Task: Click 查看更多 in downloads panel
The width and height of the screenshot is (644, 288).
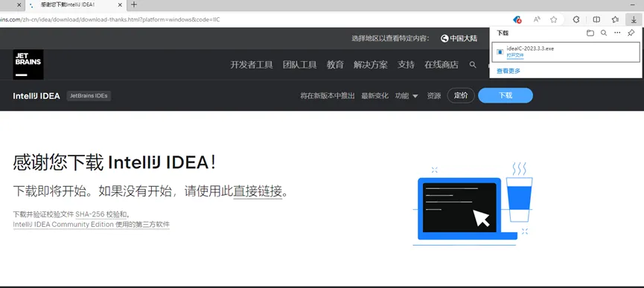Action: (x=508, y=71)
